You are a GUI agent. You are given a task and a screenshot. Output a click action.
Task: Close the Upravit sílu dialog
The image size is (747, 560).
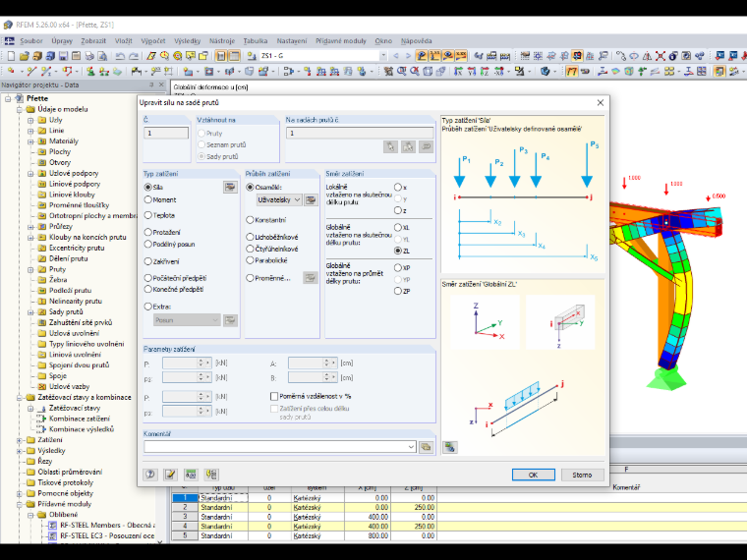coord(601,103)
